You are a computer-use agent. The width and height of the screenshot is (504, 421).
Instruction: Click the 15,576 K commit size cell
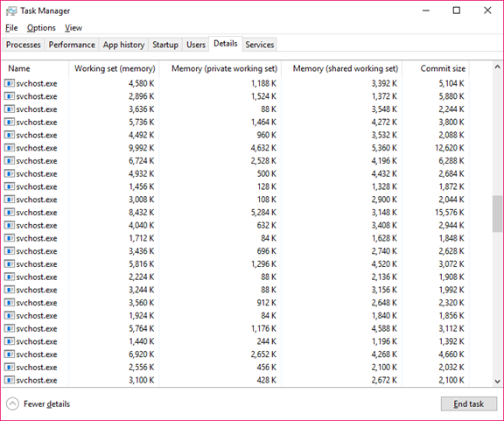point(450,213)
